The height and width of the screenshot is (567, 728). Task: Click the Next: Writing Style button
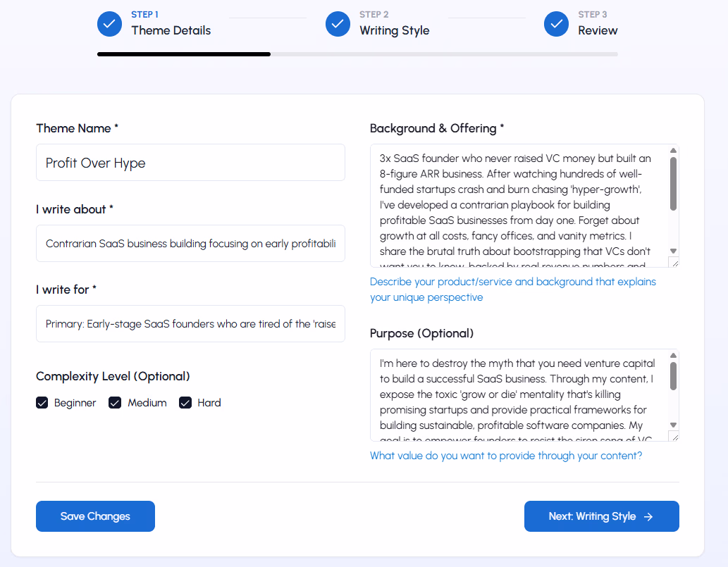(x=601, y=516)
